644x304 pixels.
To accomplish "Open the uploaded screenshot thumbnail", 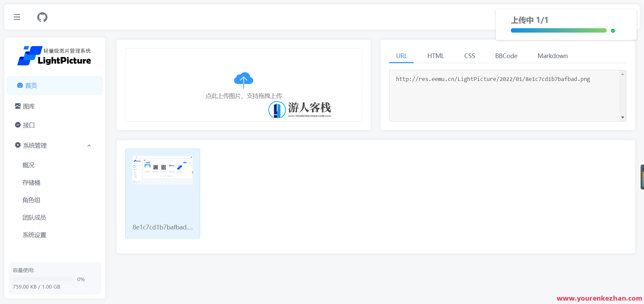I will (x=162, y=169).
